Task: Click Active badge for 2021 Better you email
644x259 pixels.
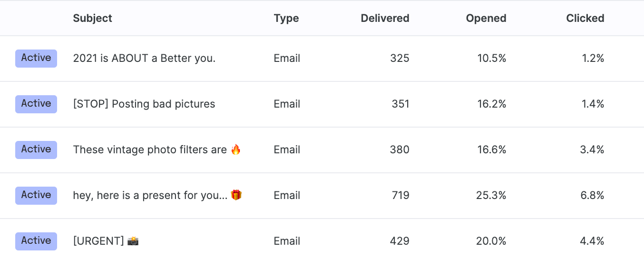Action: (36, 58)
